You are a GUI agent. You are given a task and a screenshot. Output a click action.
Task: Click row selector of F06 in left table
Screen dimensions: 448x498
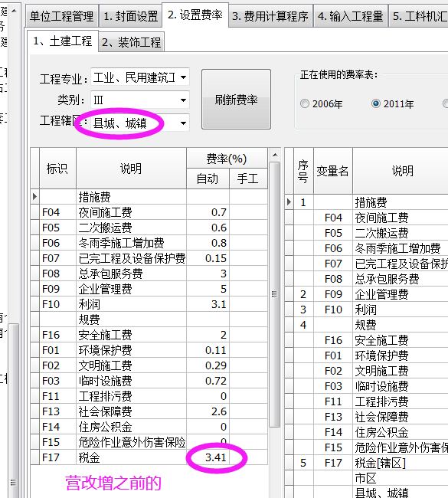pyautogui.click(x=35, y=243)
